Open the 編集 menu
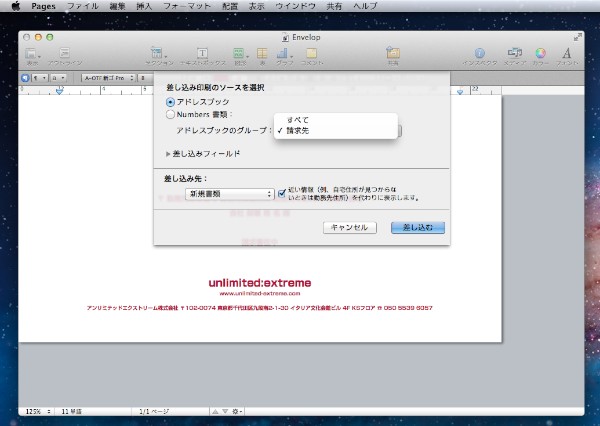Viewport: 600px width, 426px height. [117, 6]
